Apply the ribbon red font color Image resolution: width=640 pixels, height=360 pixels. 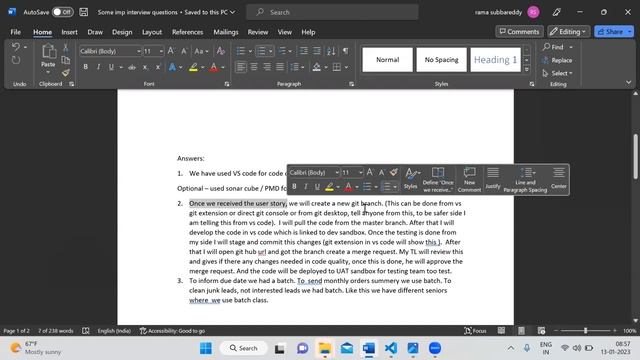tap(214, 67)
